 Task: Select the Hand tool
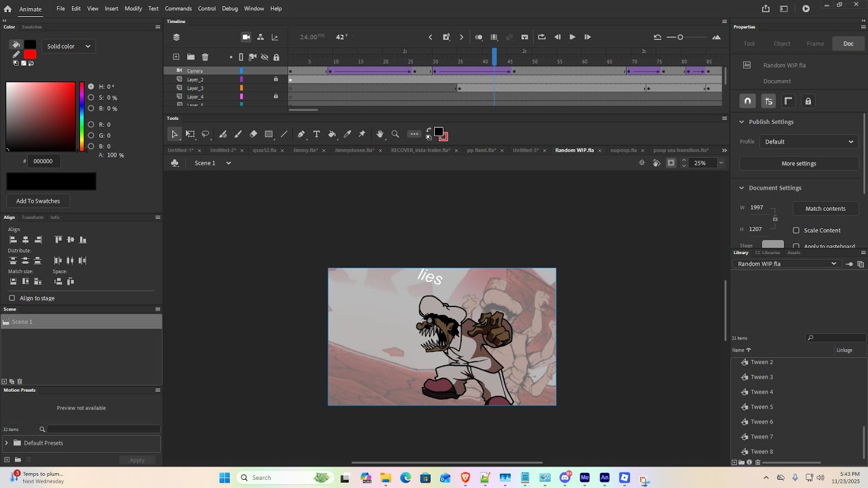pyautogui.click(x=380, y=134)
